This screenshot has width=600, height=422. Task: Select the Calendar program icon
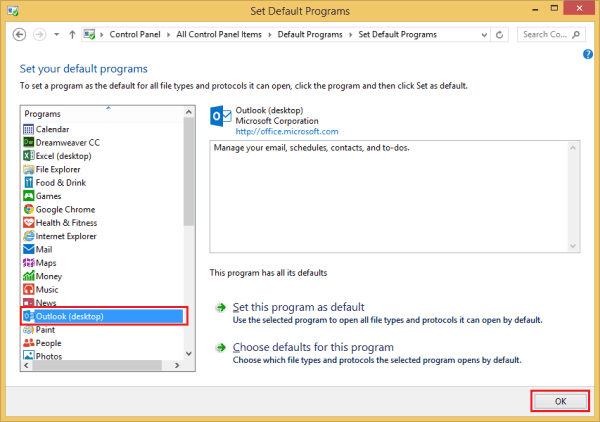[x=28, y=129]
